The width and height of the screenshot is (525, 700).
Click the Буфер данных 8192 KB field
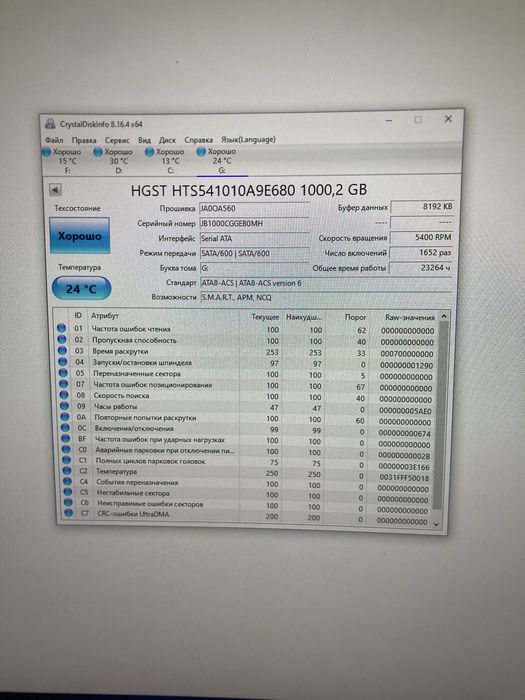(422, 207)
